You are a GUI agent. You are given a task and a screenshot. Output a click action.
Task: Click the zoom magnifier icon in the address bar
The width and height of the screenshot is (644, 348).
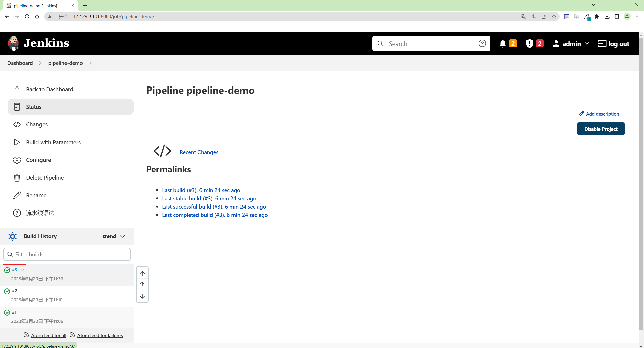pyautogui.click(x=534, y=16)
